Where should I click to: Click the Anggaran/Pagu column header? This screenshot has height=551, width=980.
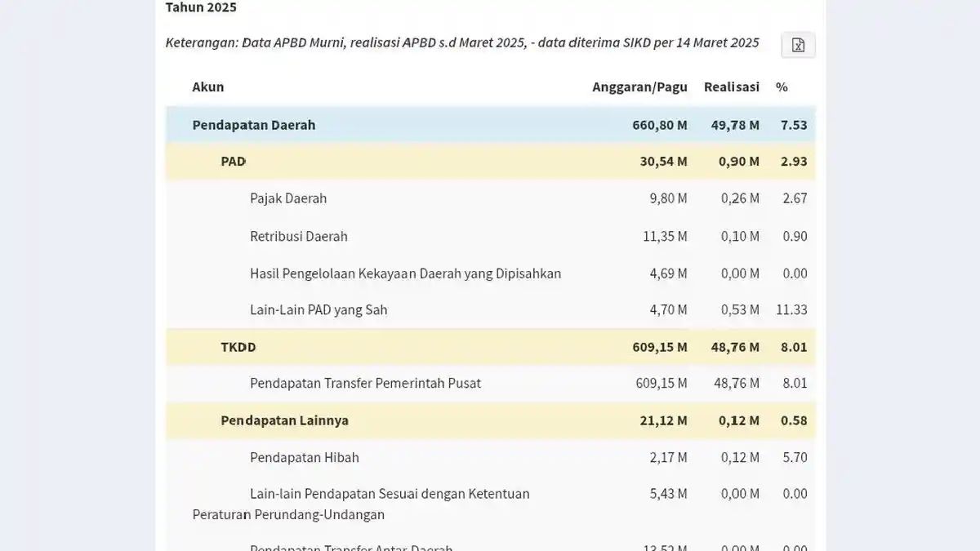(639, 87)
